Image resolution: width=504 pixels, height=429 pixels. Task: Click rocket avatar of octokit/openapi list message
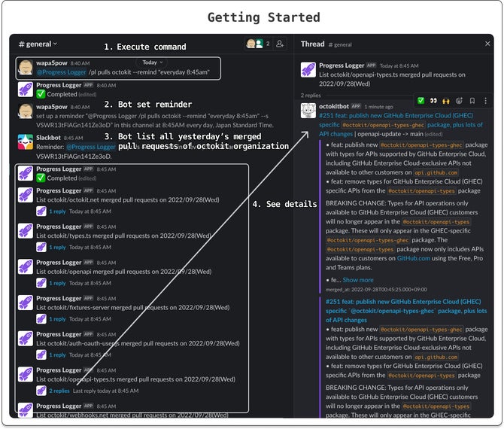pyautogui.click(x=26, y=266)
